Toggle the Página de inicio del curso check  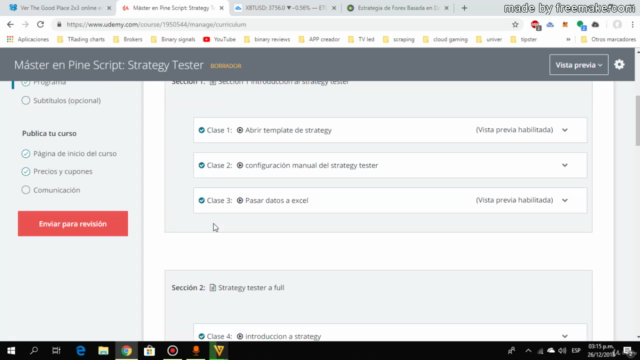pos(26,153)
